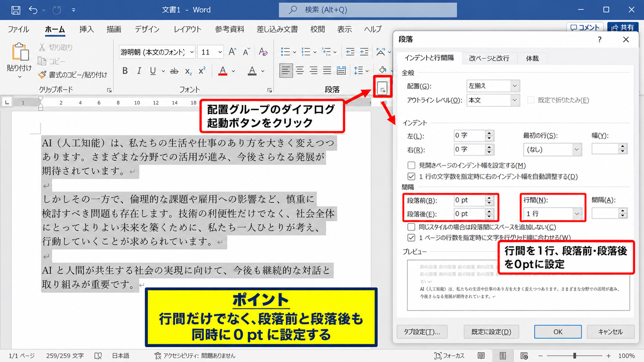Click the キャンセル button
The width and height of the screenshot is (644, 362).
[x=610, y=332]
